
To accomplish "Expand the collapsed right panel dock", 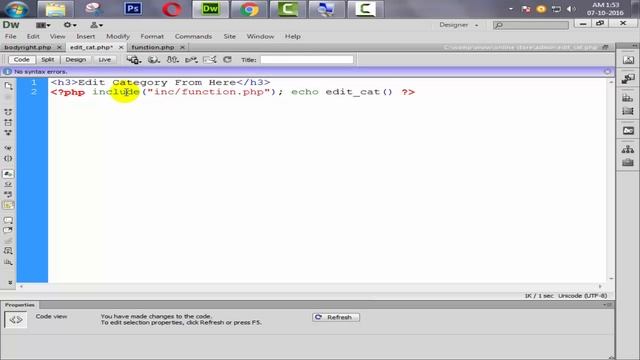I will coord(634,45).
